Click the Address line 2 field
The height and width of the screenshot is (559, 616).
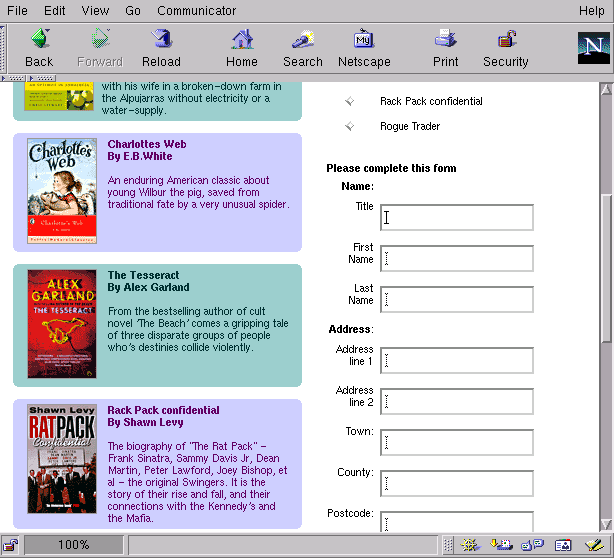457,401
